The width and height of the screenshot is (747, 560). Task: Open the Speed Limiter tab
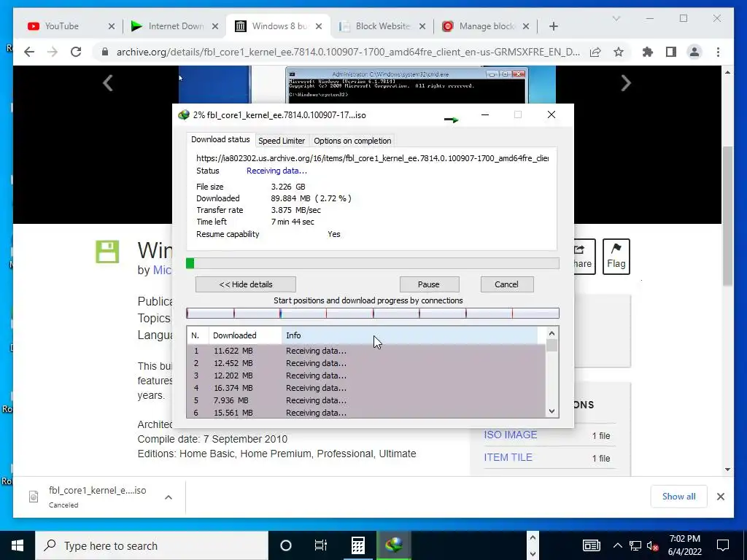282,141
